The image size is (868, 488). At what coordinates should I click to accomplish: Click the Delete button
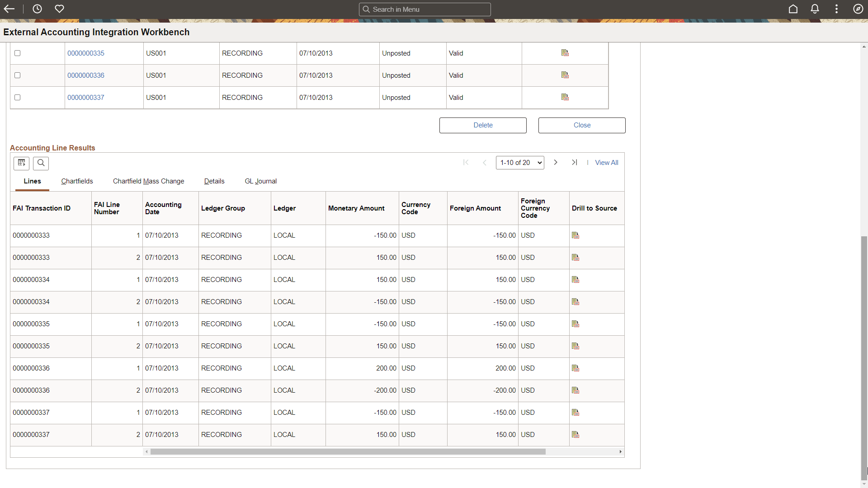[483, 125]
